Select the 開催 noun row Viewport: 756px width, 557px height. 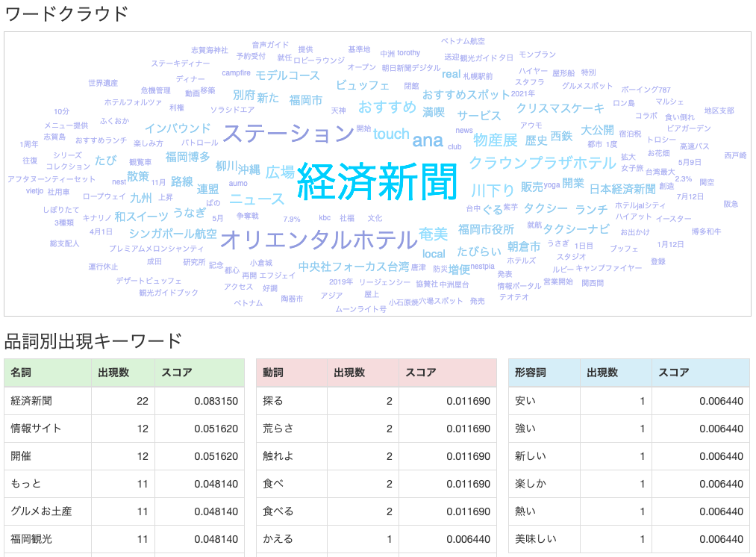coord(125,456)
